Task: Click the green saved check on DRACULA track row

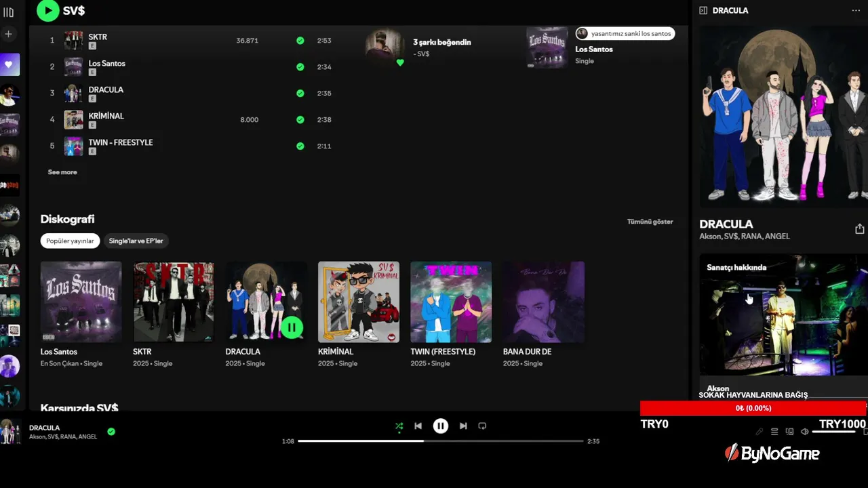Action: tap(300, 94)
